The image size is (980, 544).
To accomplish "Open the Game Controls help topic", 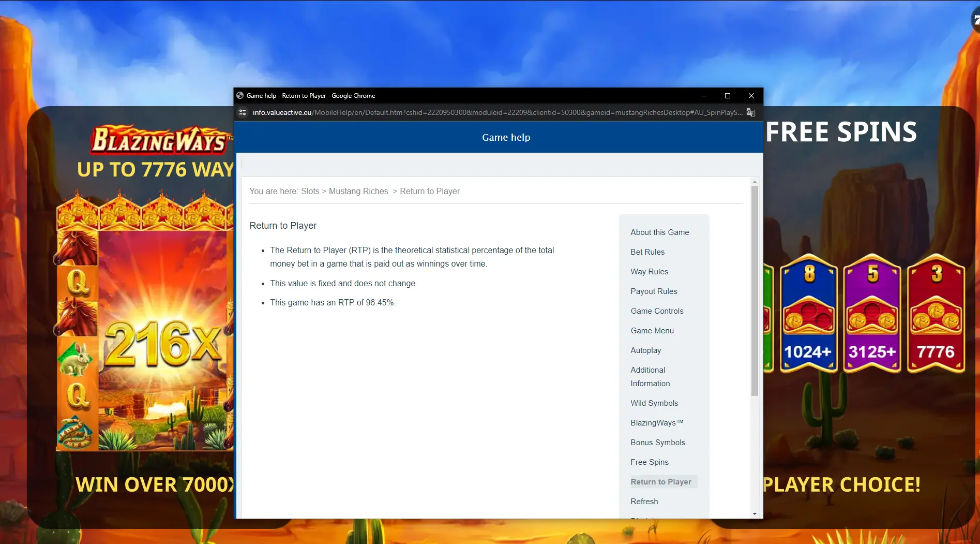I will [x=657, y=311].
